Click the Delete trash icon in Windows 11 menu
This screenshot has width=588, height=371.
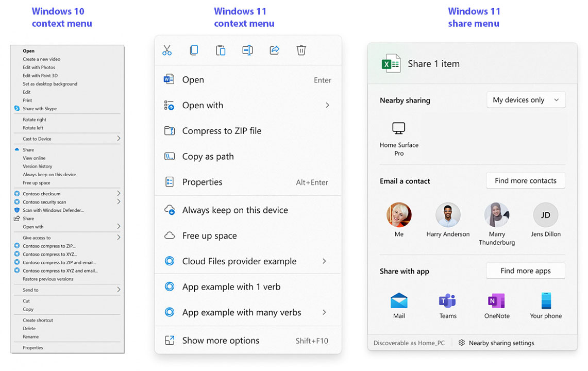[x=301, y=50]
